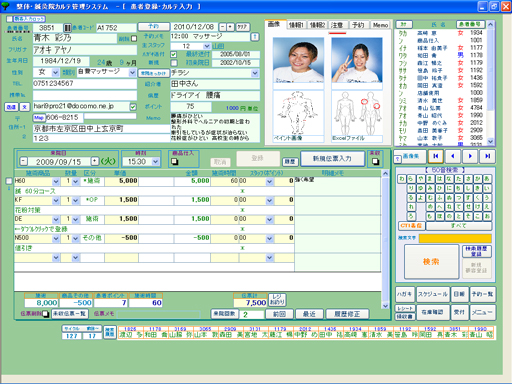Image resolution: width=512 pixels, height=384 pixels.
Task: Step visit date 2009/09/15 backward
Action: pyautogui.click(x=23, y=161)
